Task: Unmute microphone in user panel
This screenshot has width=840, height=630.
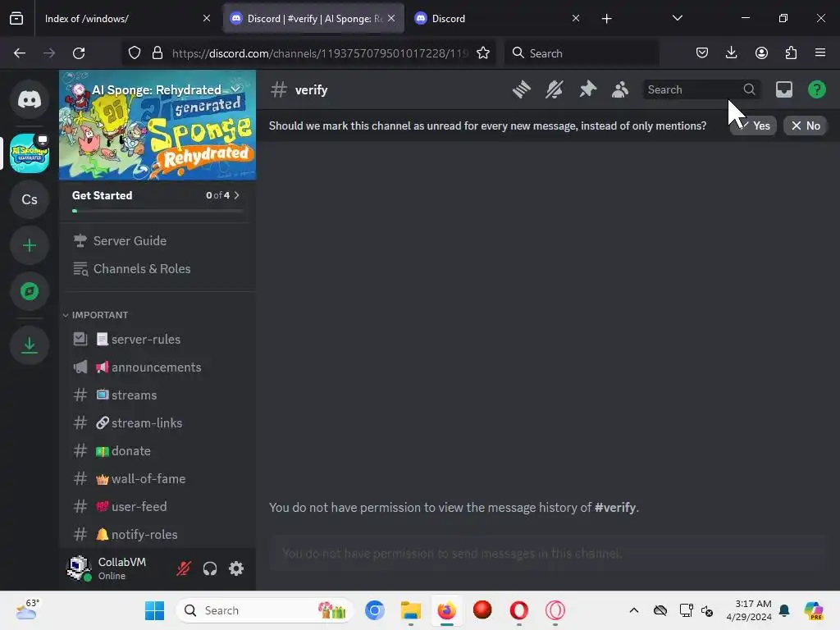Action: [183, 568]
